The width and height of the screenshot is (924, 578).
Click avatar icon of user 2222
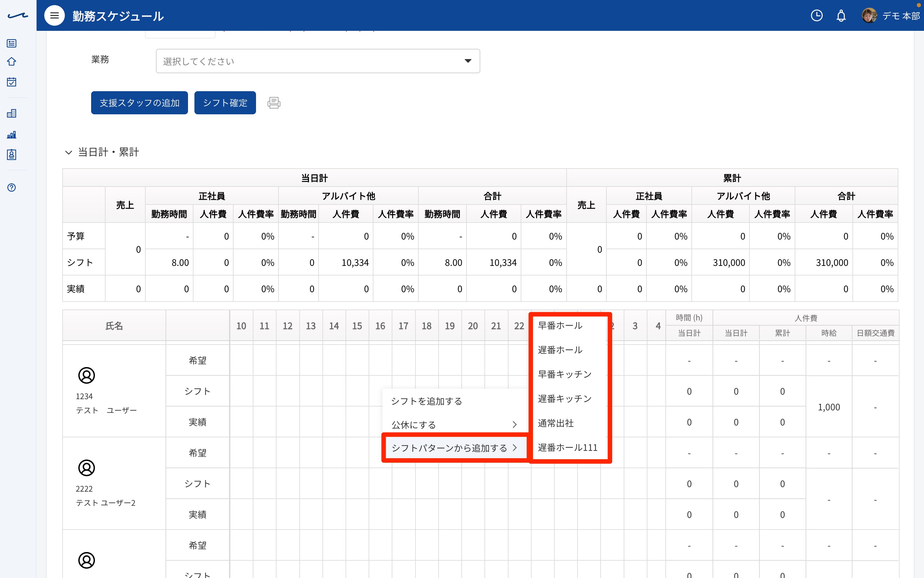86,468
